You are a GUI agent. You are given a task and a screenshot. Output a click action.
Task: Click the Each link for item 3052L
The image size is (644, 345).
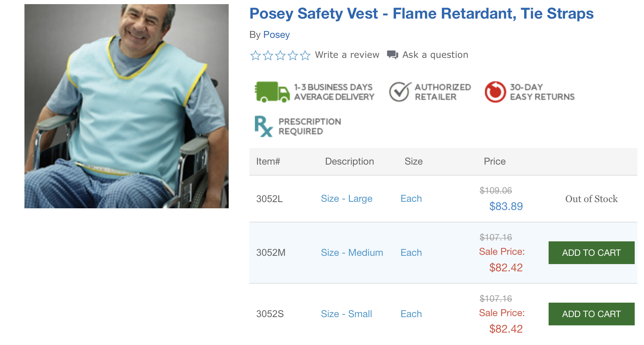tap(411, 199)
